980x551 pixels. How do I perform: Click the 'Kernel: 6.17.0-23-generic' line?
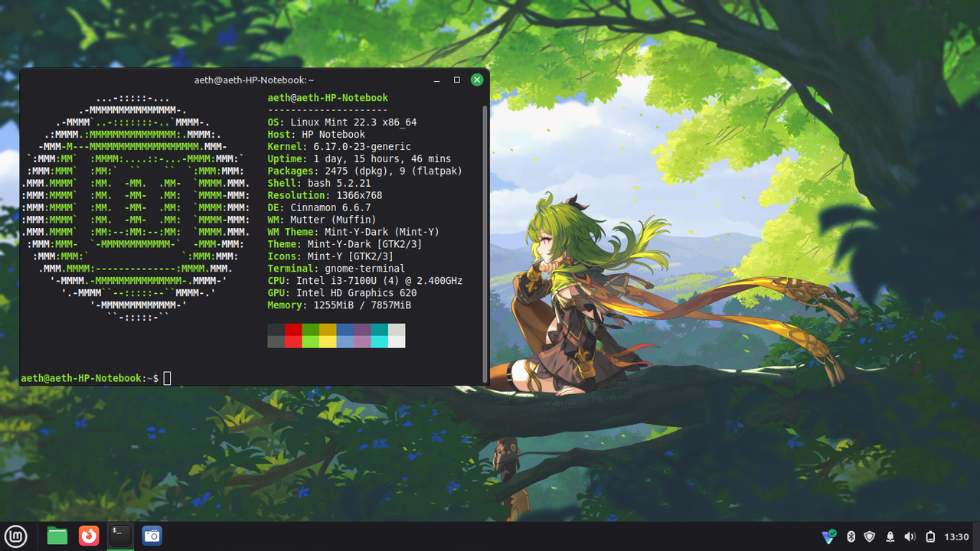[x=339, y=147]
